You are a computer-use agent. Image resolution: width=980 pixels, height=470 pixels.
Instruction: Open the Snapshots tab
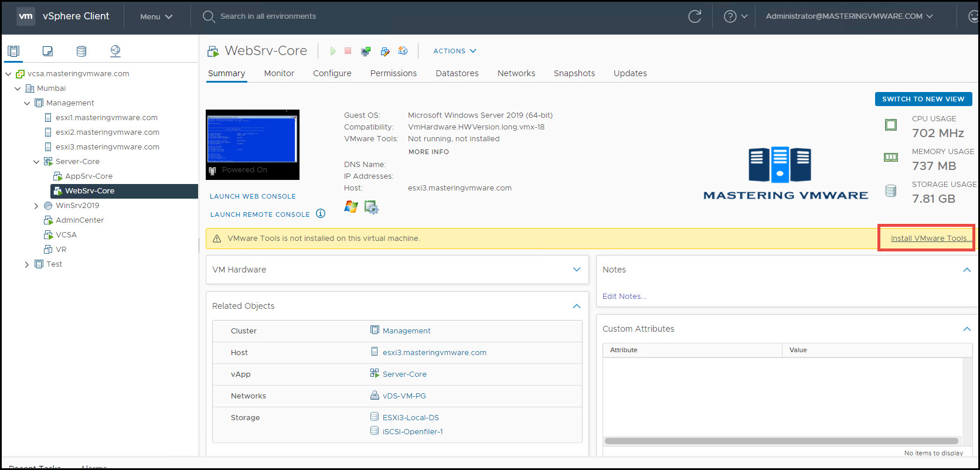[x=574, y=73]
